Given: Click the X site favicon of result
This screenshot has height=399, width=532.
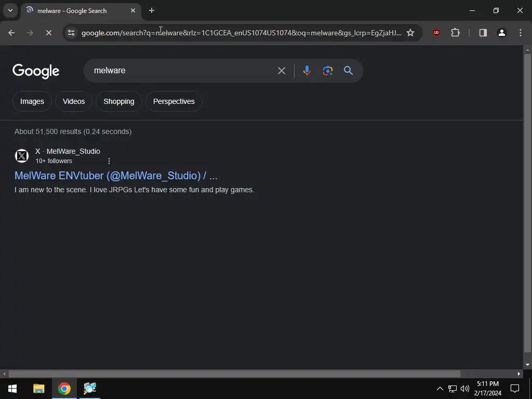Looking at the screenshot, I should click(22, 156).
